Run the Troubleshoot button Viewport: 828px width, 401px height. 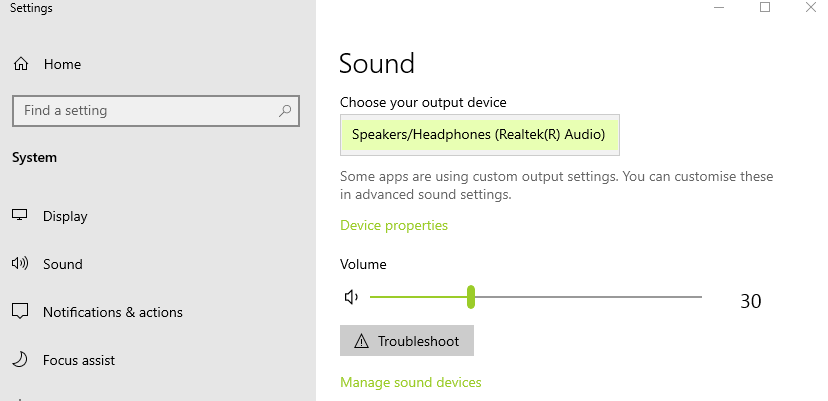[407, 341]
